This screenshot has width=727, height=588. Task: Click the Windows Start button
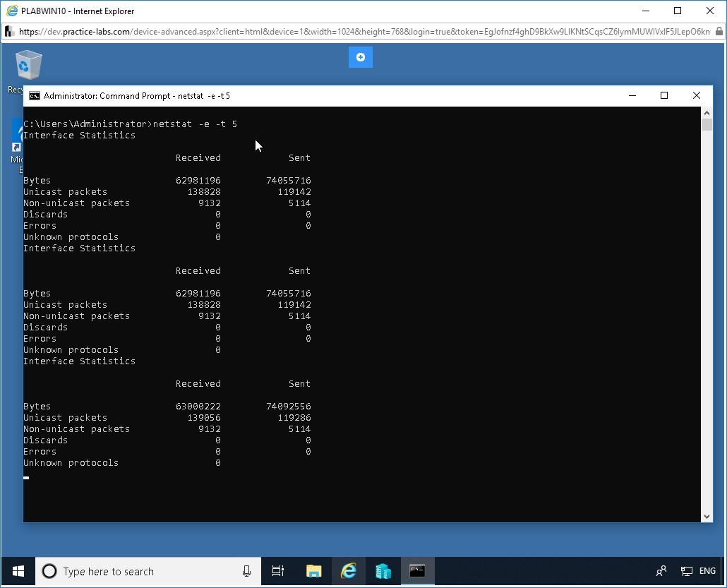[x=18, y=571]
